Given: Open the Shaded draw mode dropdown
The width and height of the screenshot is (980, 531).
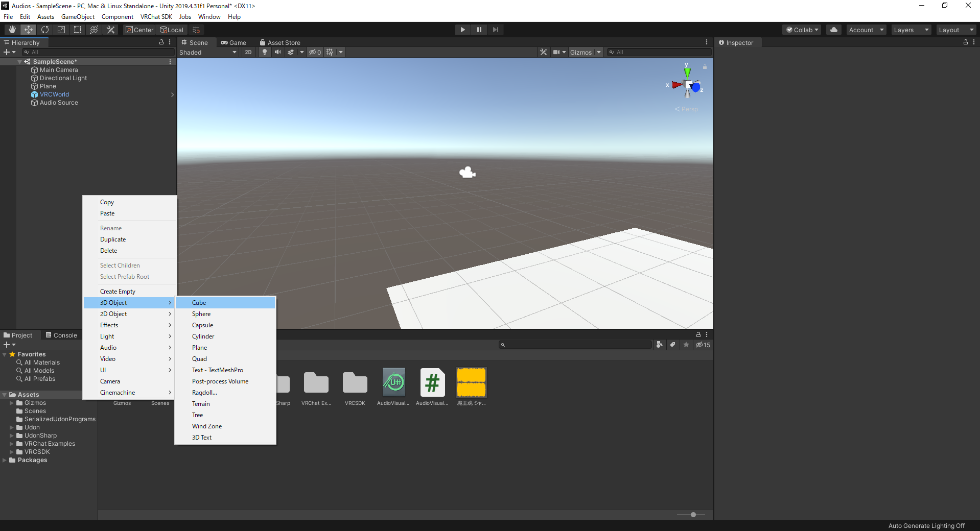Looking at the screenshot, I should (208, 52).
